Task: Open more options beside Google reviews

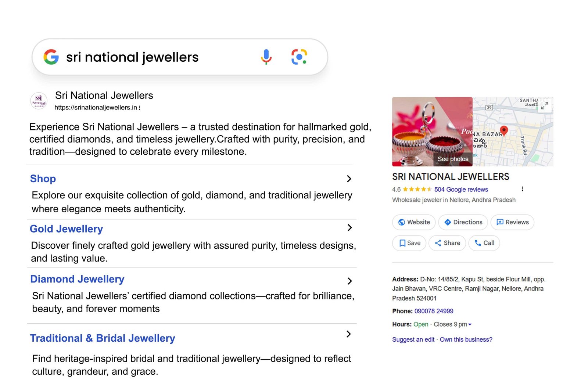Action: 522,189
